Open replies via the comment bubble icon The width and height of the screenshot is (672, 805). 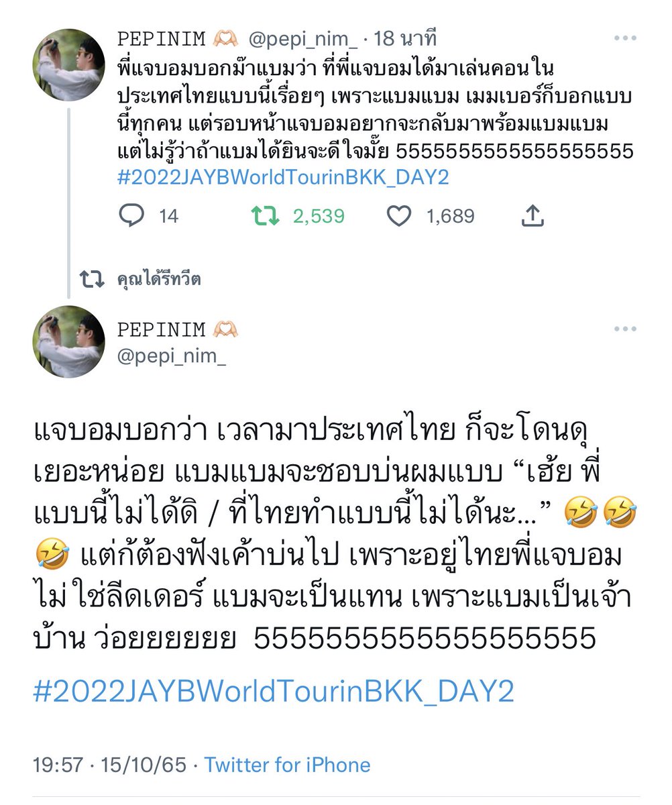pyautogui.click(x=131, y=216)
